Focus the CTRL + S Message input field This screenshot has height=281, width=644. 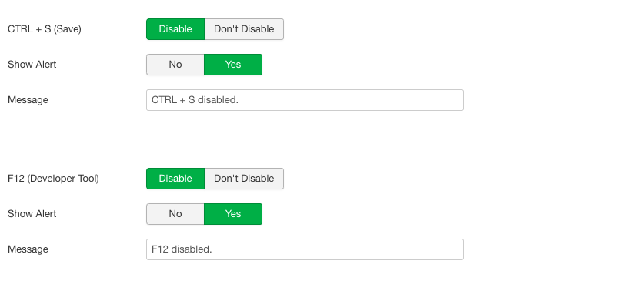[305, 100]
